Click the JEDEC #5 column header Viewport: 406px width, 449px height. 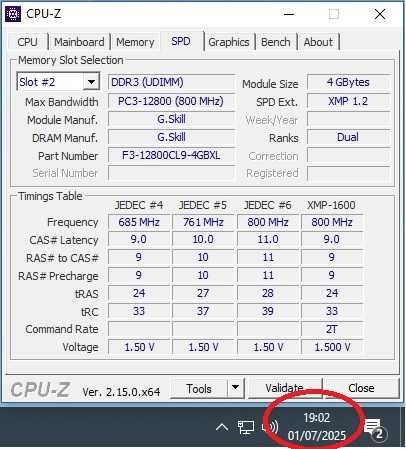203,205
